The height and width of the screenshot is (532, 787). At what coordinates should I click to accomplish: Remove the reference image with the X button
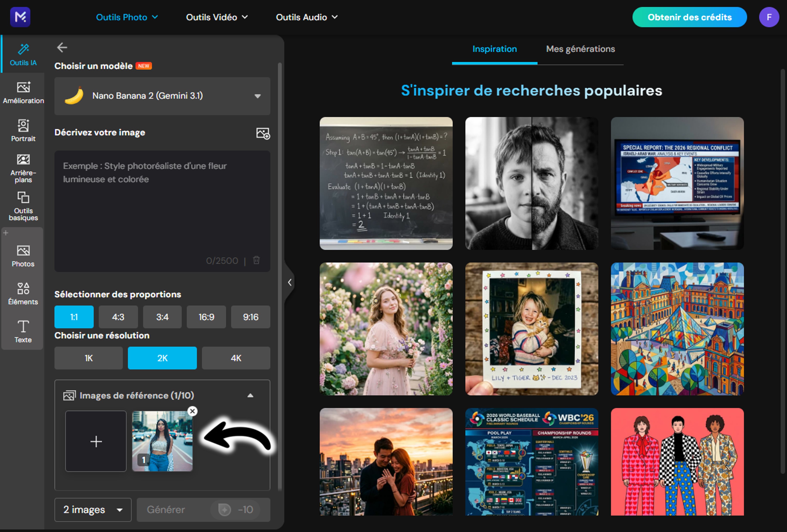point(192,411)
